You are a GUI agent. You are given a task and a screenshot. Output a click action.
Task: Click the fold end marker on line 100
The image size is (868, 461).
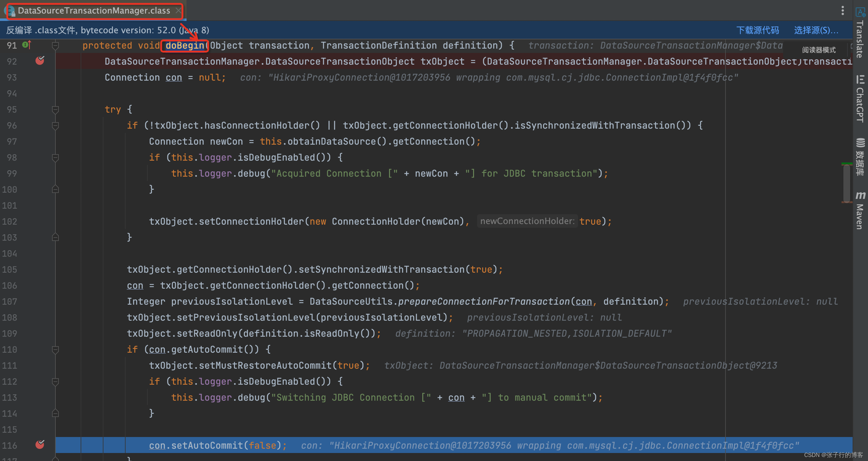point(56,189)
